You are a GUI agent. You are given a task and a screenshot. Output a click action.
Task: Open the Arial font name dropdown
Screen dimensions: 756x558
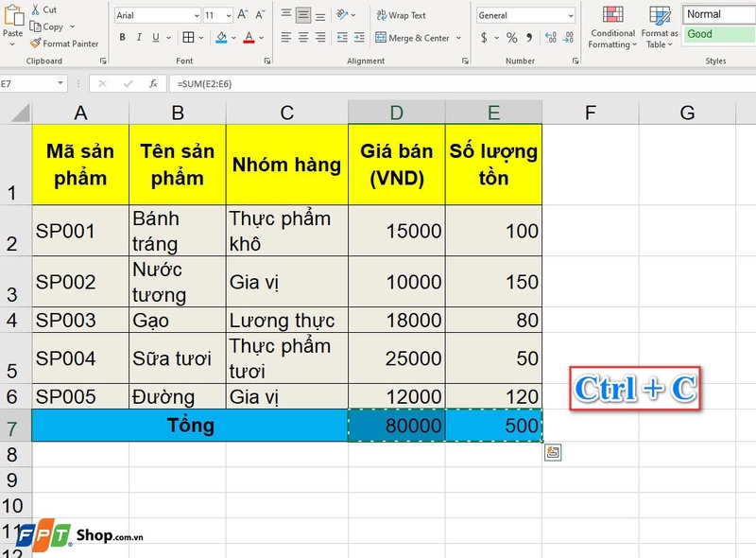click(197, 15)
